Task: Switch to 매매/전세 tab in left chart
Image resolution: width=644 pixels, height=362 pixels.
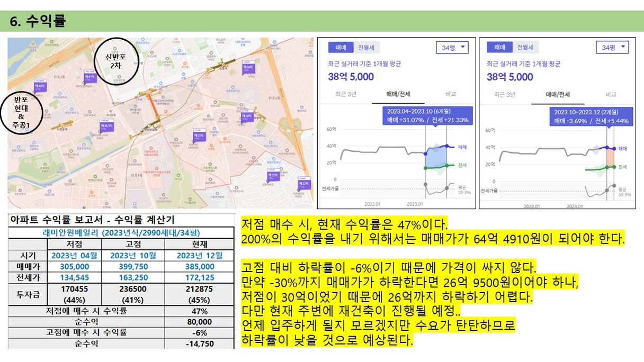Action: (x=397, y=94)
